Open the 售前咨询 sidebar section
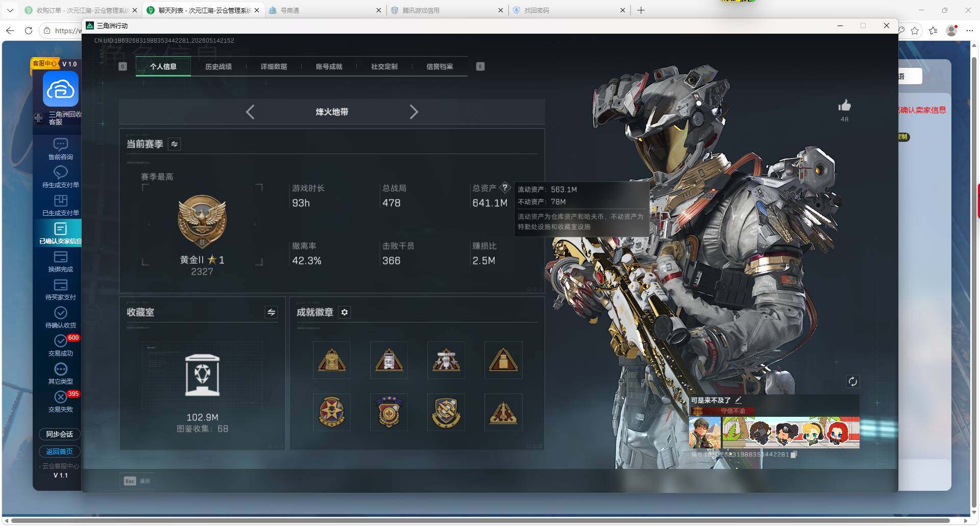The image size is (980, 526). [x=60, y=149]
